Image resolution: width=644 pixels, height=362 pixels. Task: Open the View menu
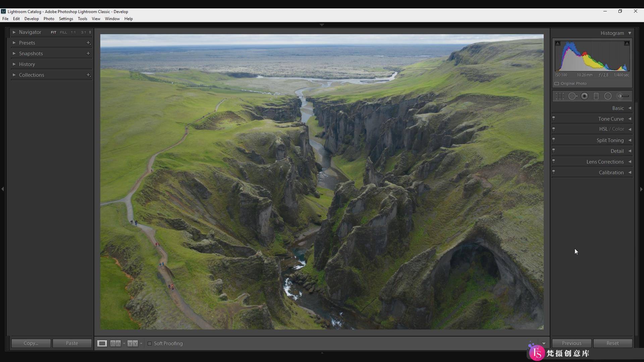[x=96, y=19]
